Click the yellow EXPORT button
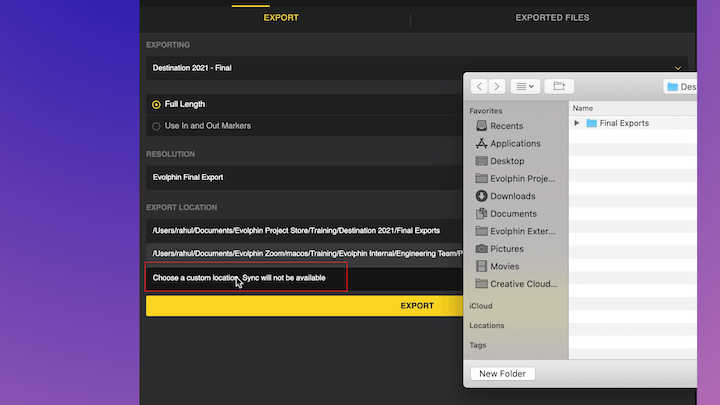 [304, 306]
